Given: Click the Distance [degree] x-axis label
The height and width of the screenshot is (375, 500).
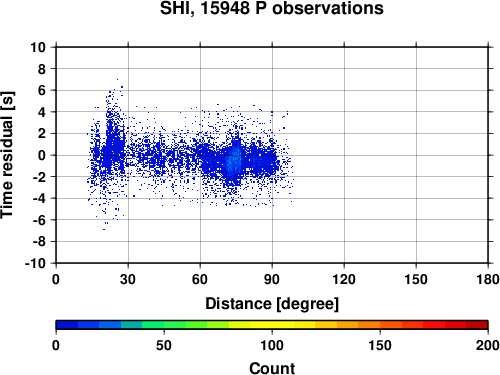Looking at the screenshot, I should tap(272, 304).
